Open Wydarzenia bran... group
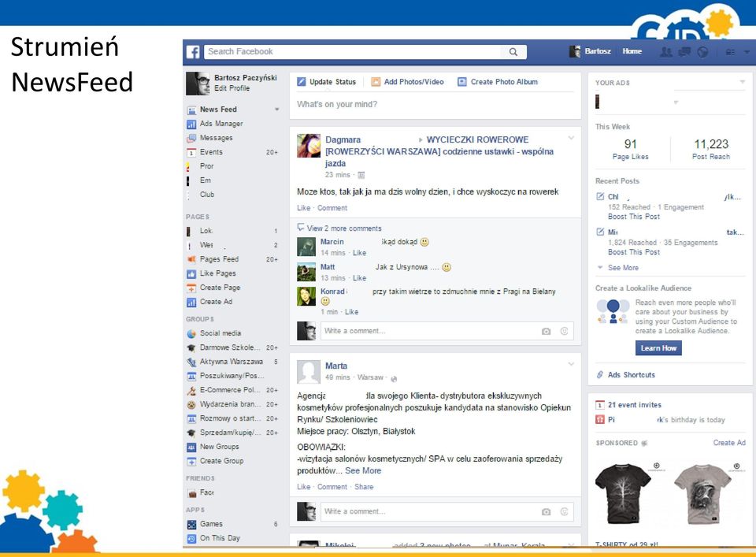 [232, 404]
